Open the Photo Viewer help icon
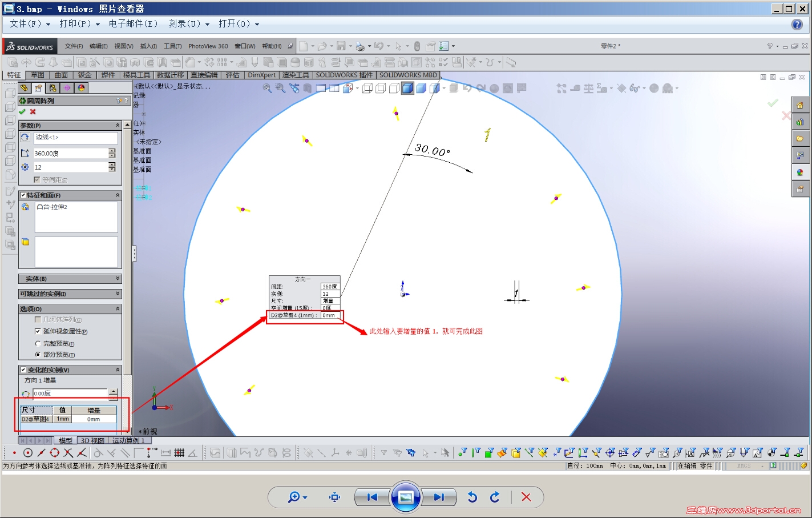The width and height of the screenshot is (812, 518). (797, 24)
